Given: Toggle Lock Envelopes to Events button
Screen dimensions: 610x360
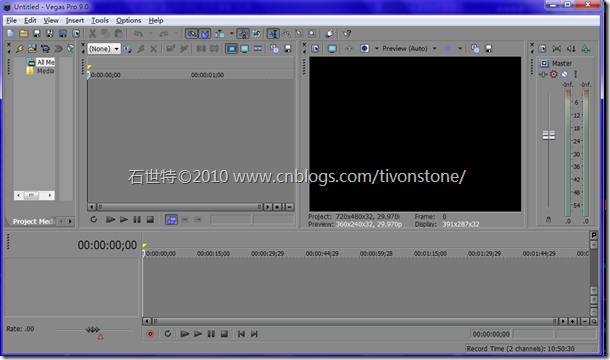Looking at the screenshot, I should click(244, 34).
